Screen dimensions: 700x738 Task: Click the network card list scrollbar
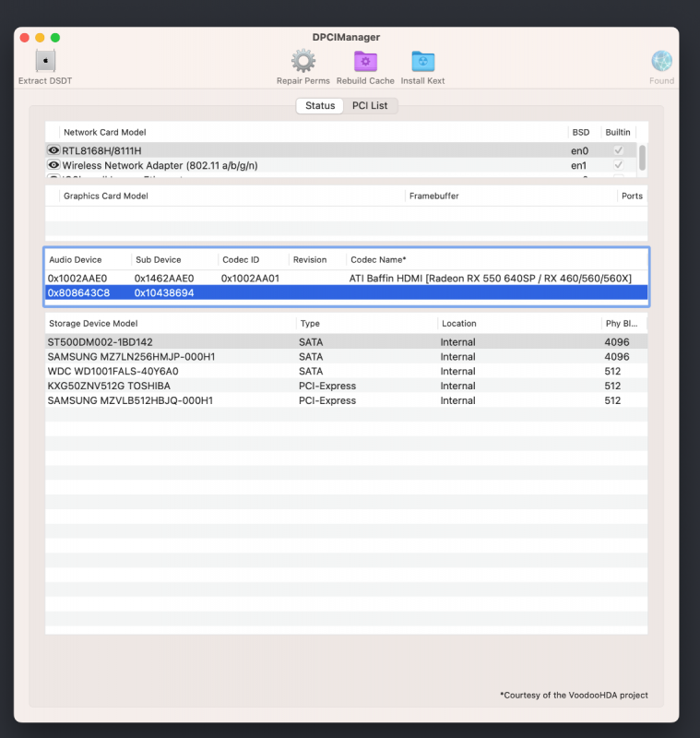pyautogui.click(x=642, y=158)
